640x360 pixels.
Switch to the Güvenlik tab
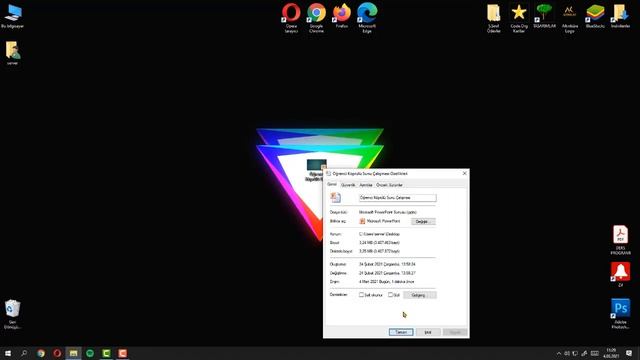[348, 185]
